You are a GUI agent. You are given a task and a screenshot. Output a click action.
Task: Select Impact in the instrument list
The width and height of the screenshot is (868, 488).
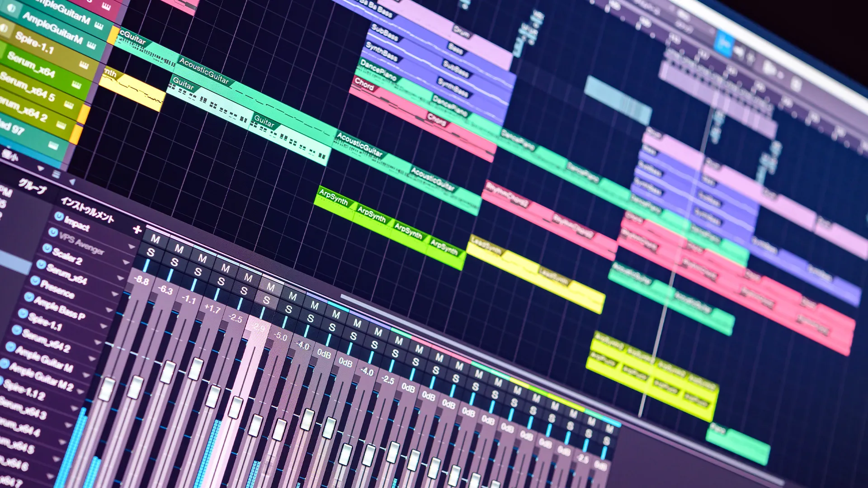pyautogui.click(x=76, y=223)
